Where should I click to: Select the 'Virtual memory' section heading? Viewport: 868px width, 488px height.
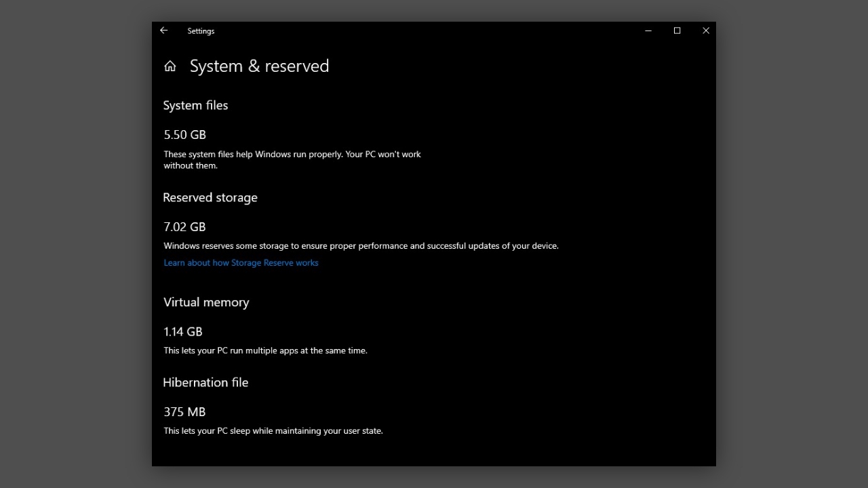(206, 302)
